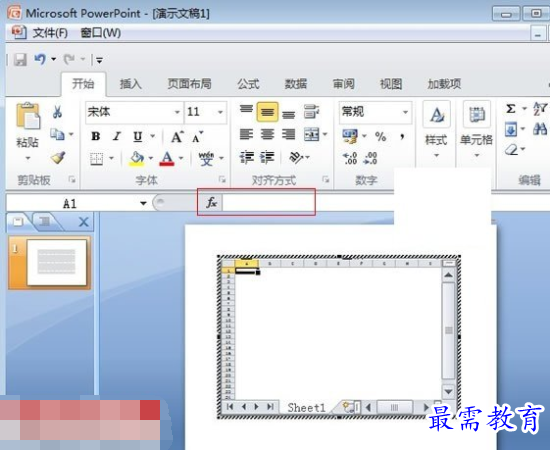The width and height of the screenshot is (550, 450).
Task: Click the Wrap Text icon
Action: [311, 112]
